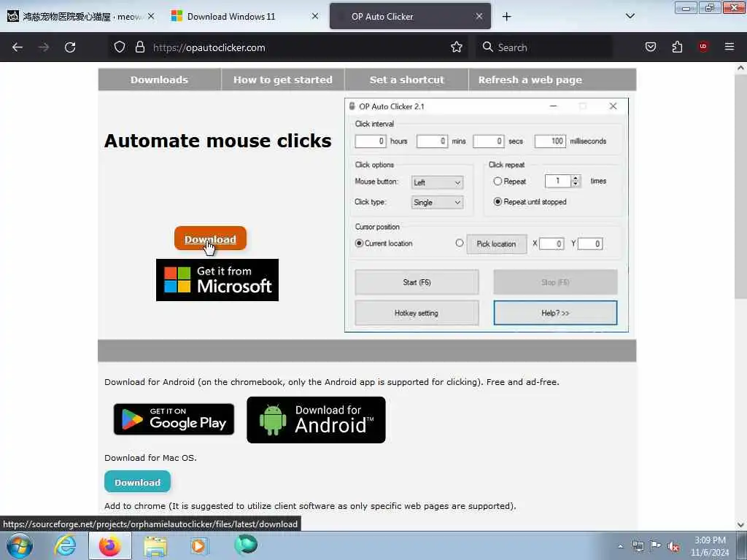The image size is (747, 560).
Task: Select Current location radio button
Action: (x=359, y=244)
